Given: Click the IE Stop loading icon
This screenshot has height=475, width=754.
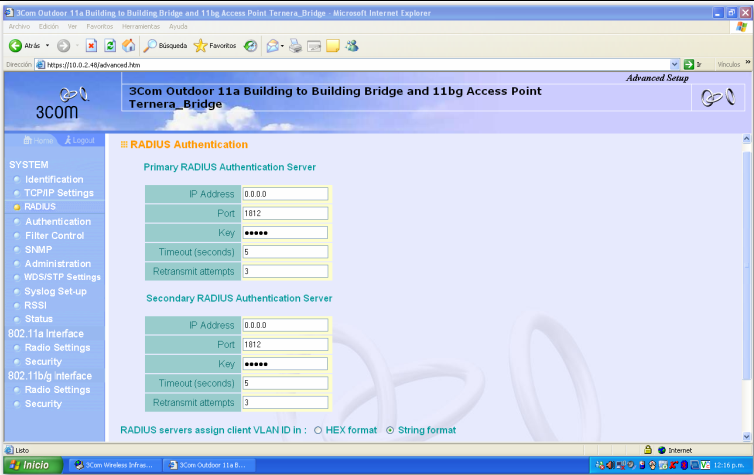Looking at the screenshot, I should click(x=91, y=45).
